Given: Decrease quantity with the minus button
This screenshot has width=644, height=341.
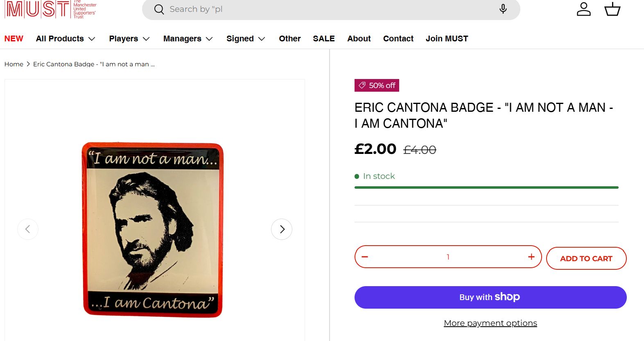Looking at the screenshot, I should (365, 257).
